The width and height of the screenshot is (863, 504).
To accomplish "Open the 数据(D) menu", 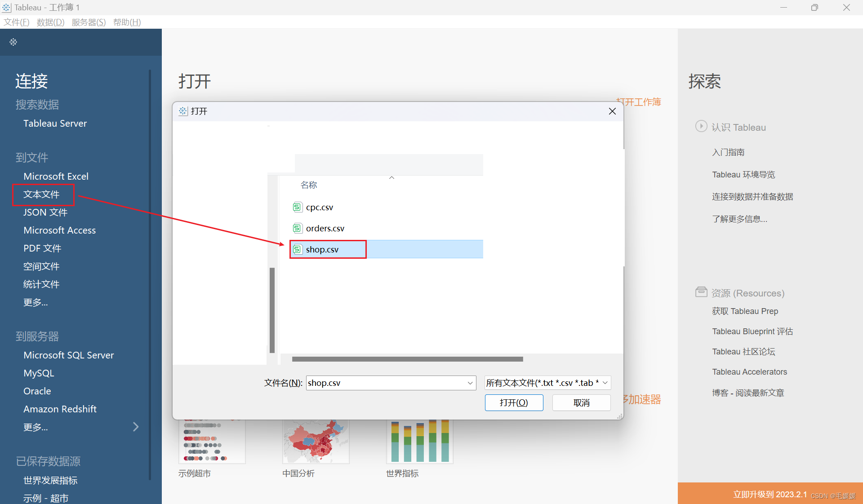I will [50, 22].
